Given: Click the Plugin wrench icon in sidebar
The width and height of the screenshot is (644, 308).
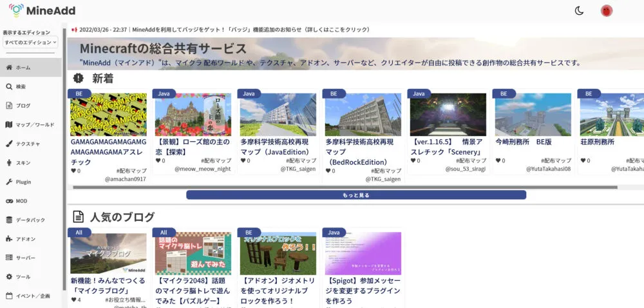Looking at the screenshot, I should pos(9,182).
